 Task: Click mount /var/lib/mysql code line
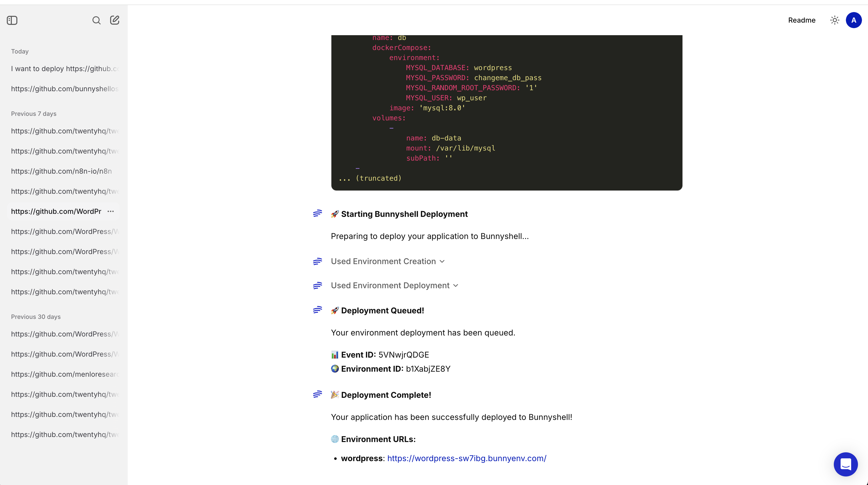pos(451,148)
